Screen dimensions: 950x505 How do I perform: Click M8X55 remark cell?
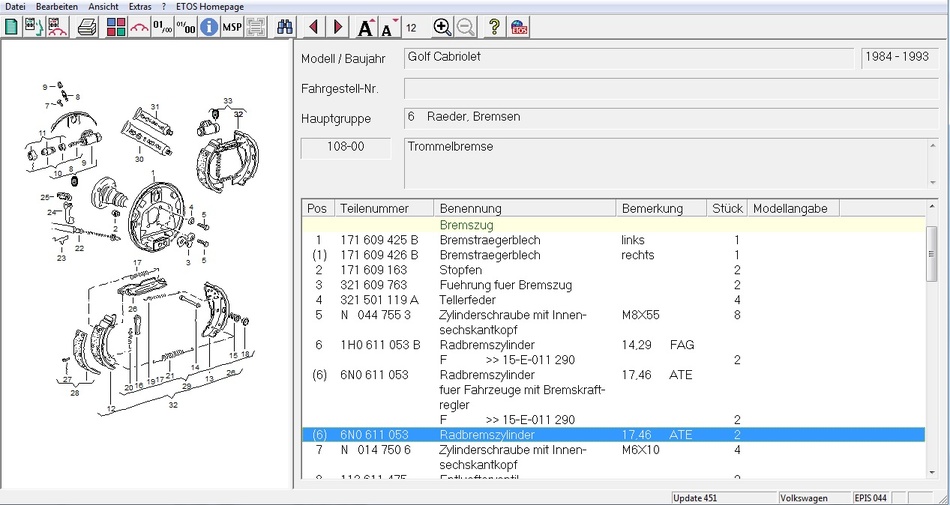pyautogui.click(x=640, y=315)
